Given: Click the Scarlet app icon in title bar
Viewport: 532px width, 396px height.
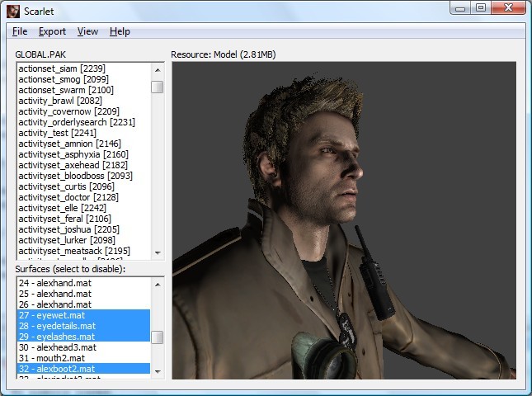Looking at the screenshot, I should [13, 12].
